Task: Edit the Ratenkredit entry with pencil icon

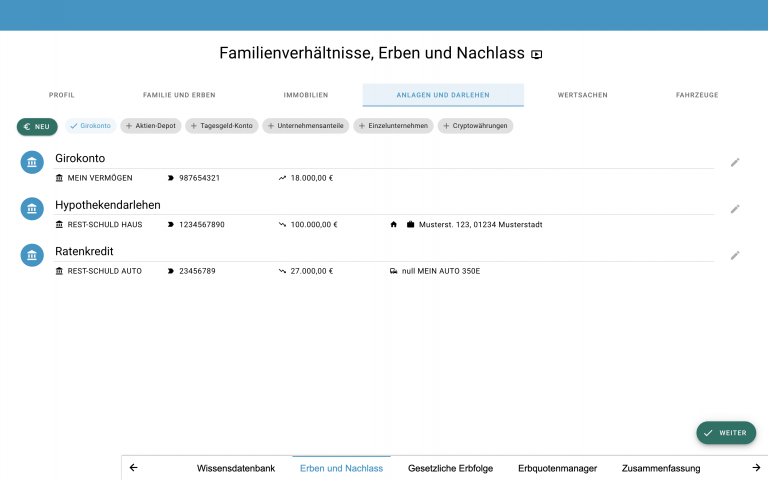Action: pyautogui.click(x=735, y=256)
